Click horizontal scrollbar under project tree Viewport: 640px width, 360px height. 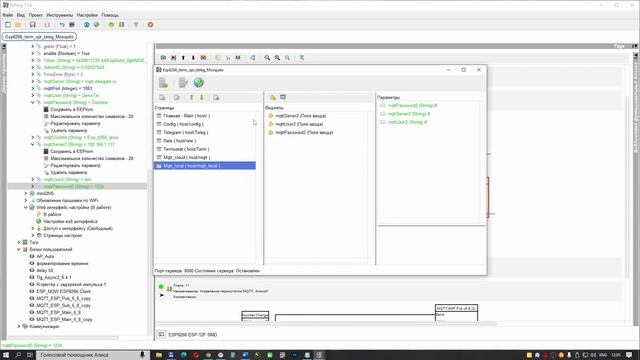pyautogui.click(x=63, y=338)
